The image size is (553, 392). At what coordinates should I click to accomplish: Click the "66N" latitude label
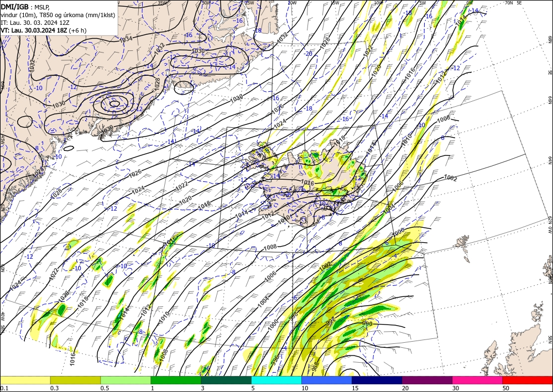tap(550, 101)
